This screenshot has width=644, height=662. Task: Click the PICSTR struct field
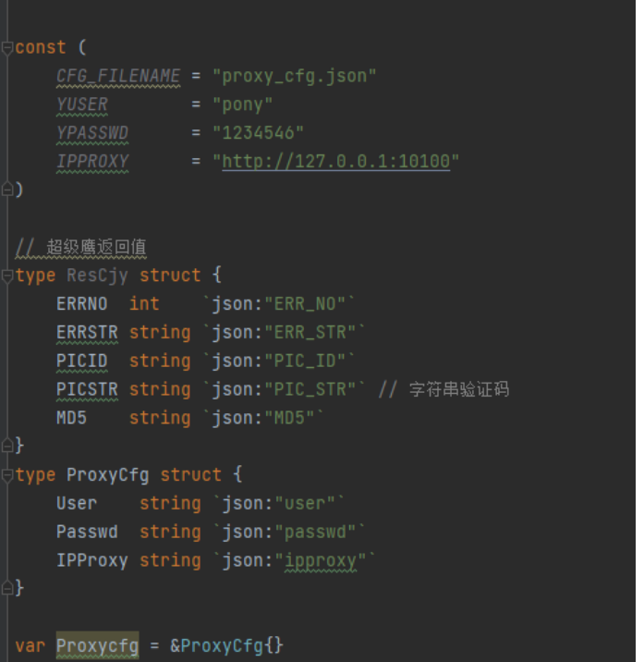pyautogui.click(x=88, y=389)
